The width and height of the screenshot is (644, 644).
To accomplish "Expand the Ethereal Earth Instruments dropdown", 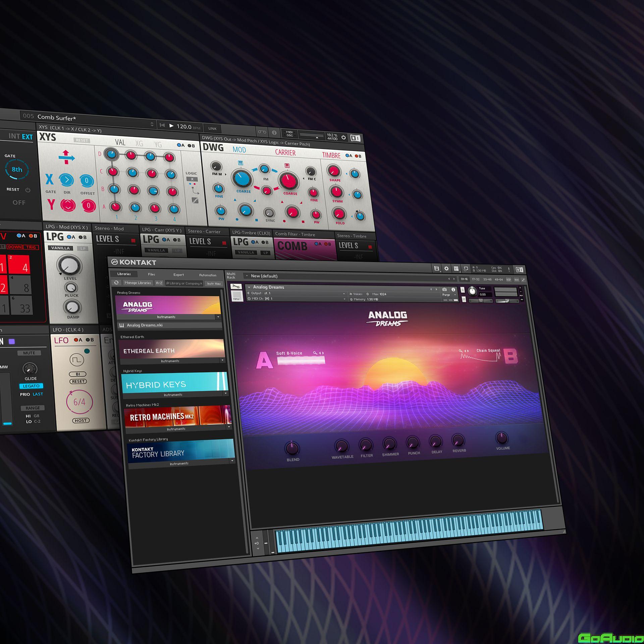I will pos(222,360).
